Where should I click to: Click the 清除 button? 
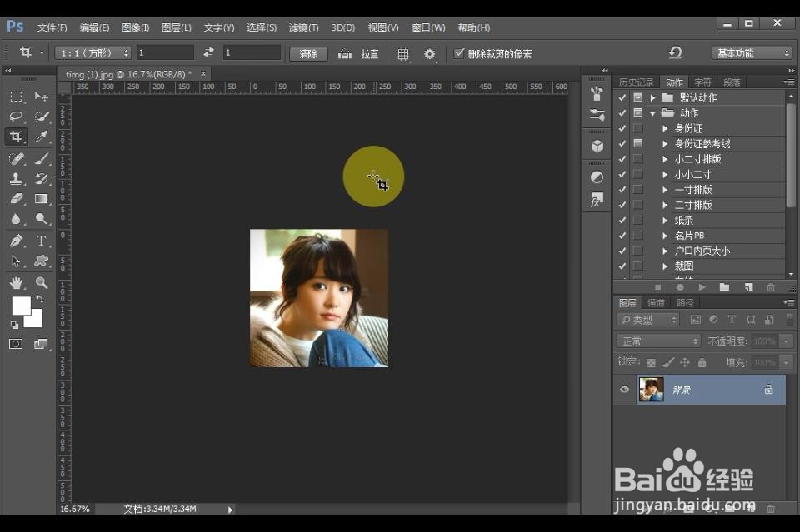pos(308,53)
